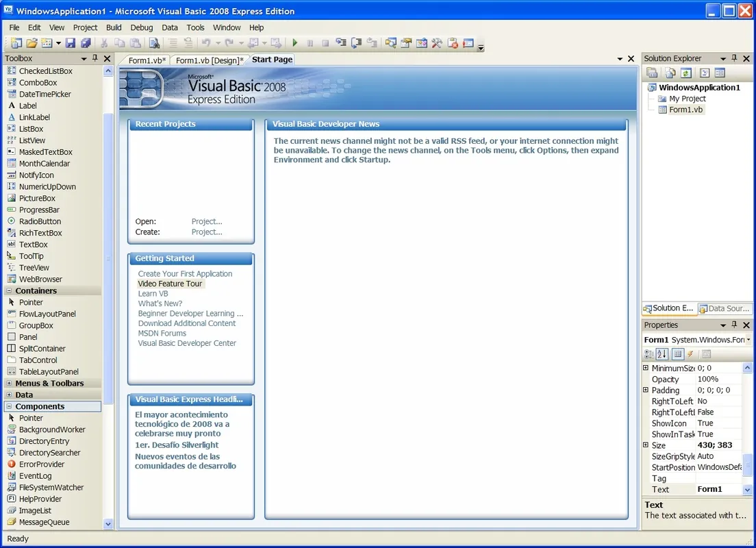Click the Save All icon on the toolbar
756x548 pixels.
[85, 42]
